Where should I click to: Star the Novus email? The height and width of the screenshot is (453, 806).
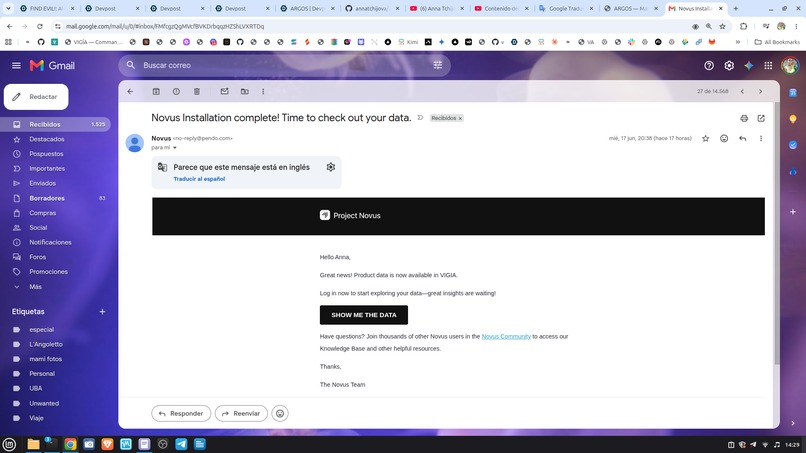click(706, 138)
